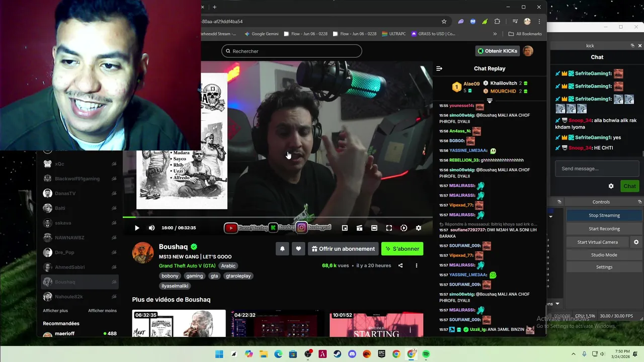
Task: Open Discord from the taskbar
Action: click(x=352, y=354)
